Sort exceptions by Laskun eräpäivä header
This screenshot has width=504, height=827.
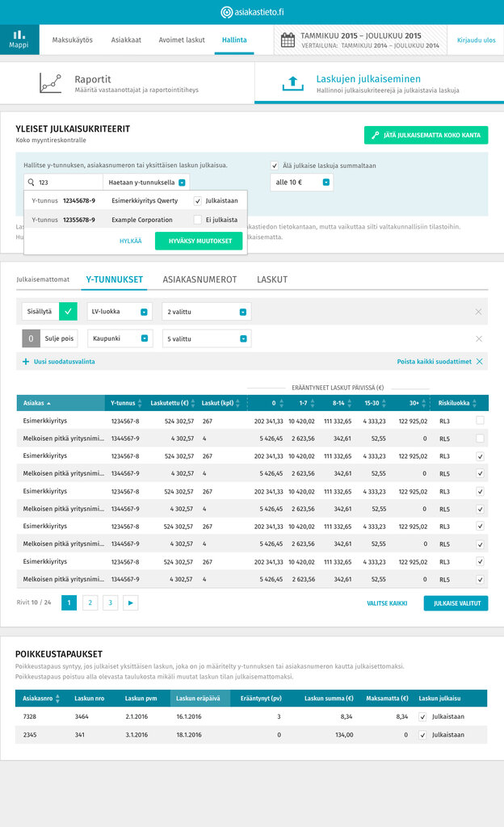199,699
